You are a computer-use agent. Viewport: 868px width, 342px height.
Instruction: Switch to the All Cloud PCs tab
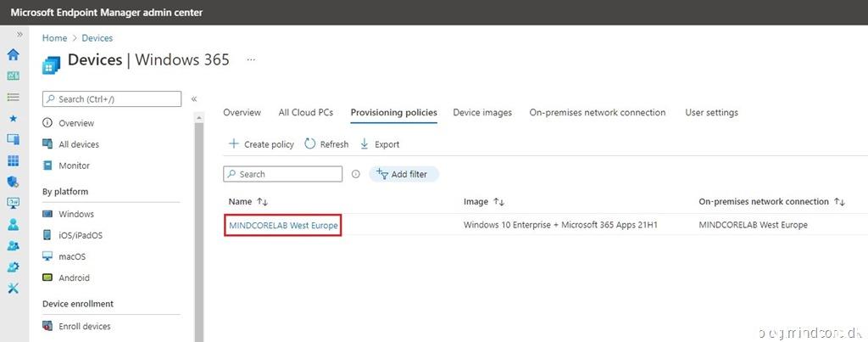(x=305, y=112)
